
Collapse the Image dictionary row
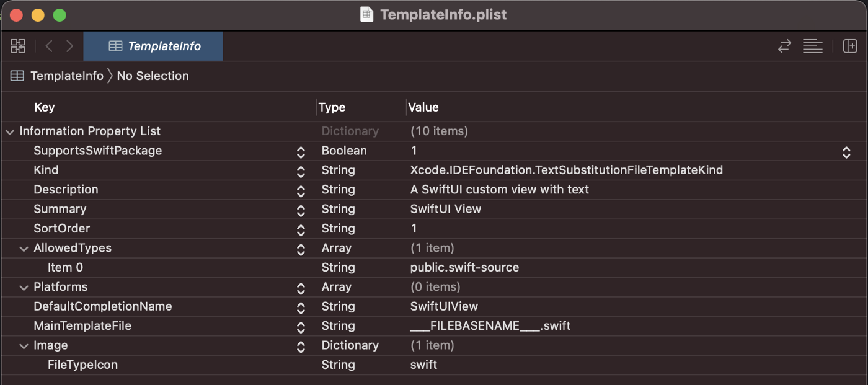click(x=24, y=346)
